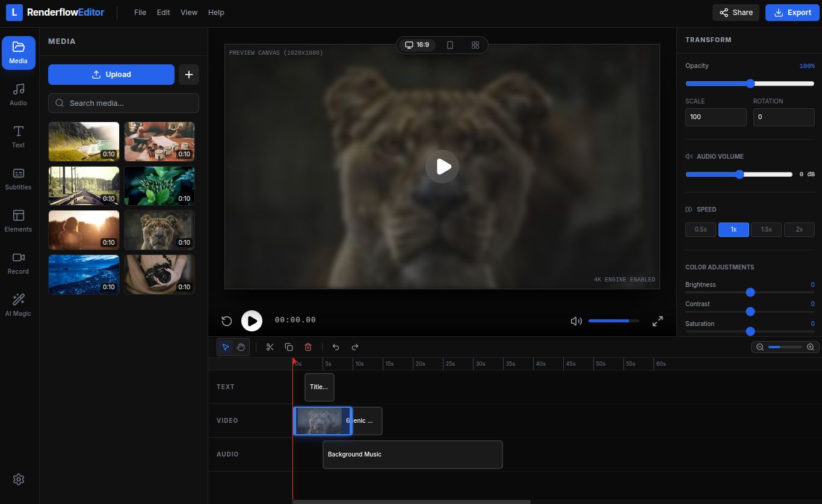
Task: Open the AI Magic panel in the sidebar
Action: (x=18, y=304)
